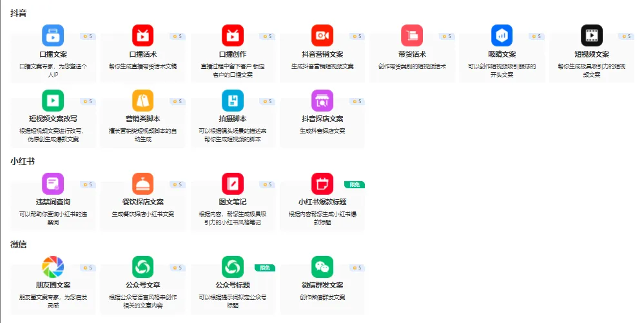Click the 口播话术 red TV icon
Image resolution: width=644 pixels, height=323 pixels.
pyautogui.click(x=143, y=35)
